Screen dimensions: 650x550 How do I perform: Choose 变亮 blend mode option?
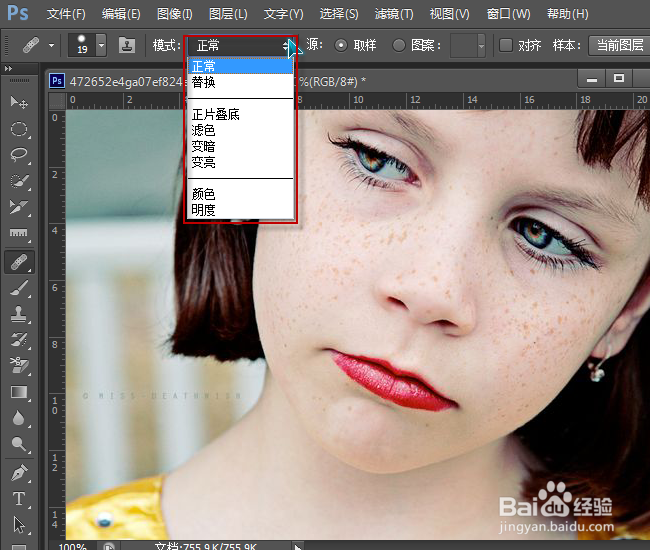(240, 162)
